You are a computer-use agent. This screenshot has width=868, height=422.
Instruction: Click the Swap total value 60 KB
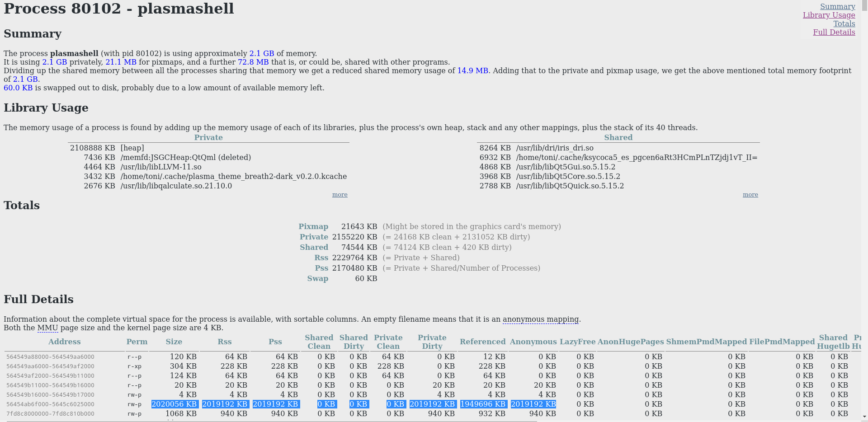[366, 278]
